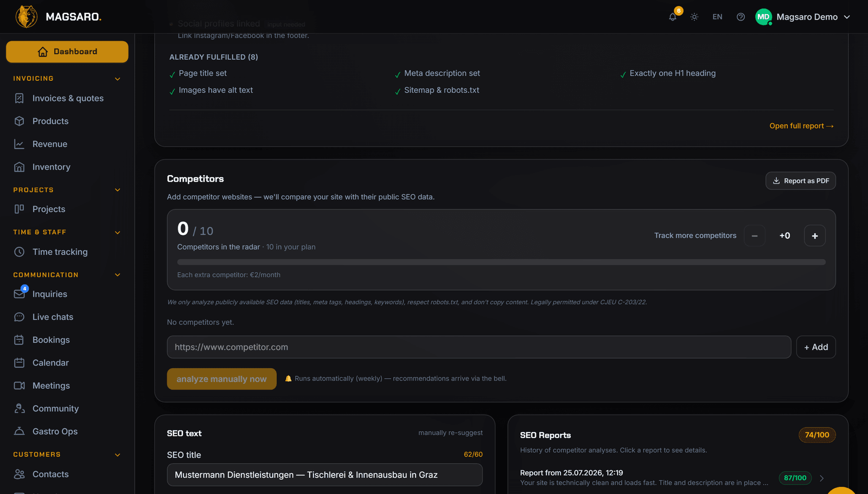868x494 pixels.
Task: Click the 87/100 report score badge
Action: (795, 478)
